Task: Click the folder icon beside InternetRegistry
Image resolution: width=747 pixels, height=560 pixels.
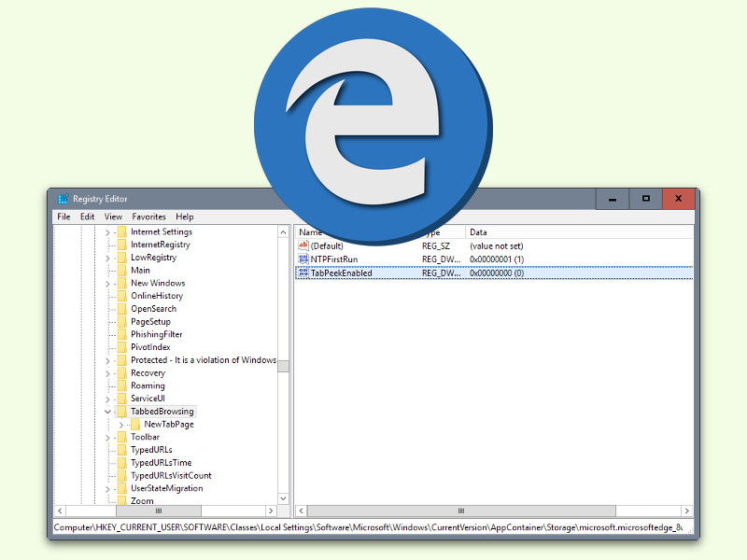Action: point(122,245)
